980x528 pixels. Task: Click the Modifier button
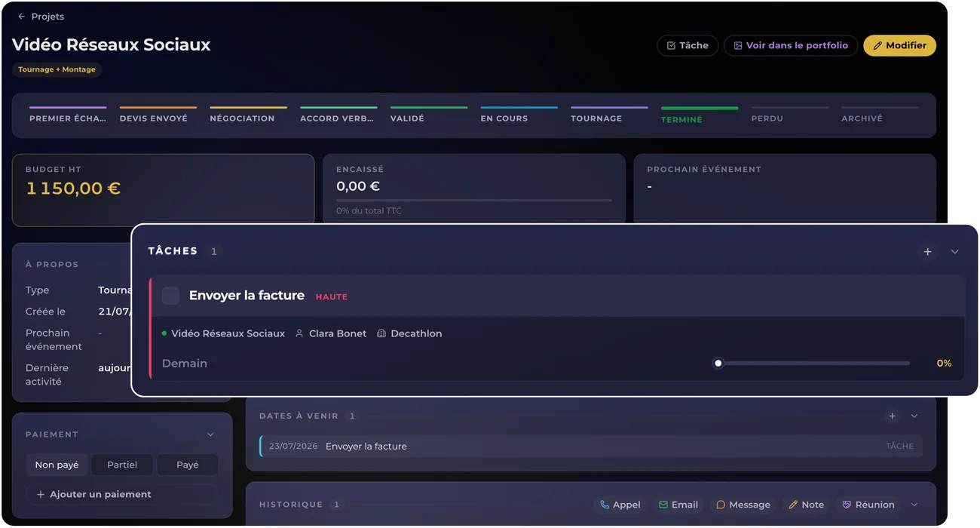pos(900,45)
